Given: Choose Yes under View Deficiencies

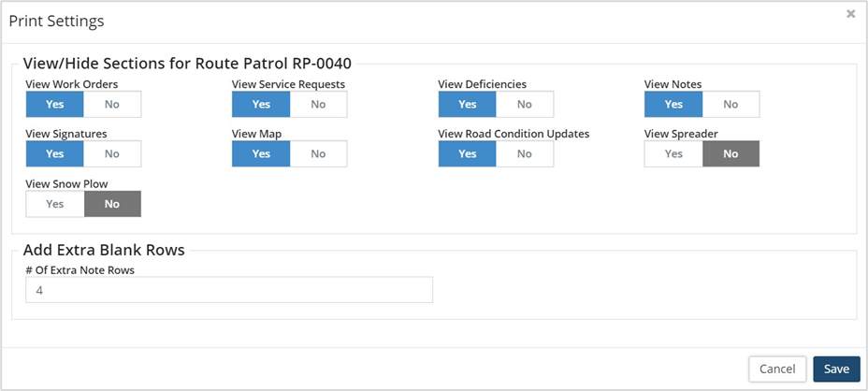Looking at the screenshot, I should point(468,104).
